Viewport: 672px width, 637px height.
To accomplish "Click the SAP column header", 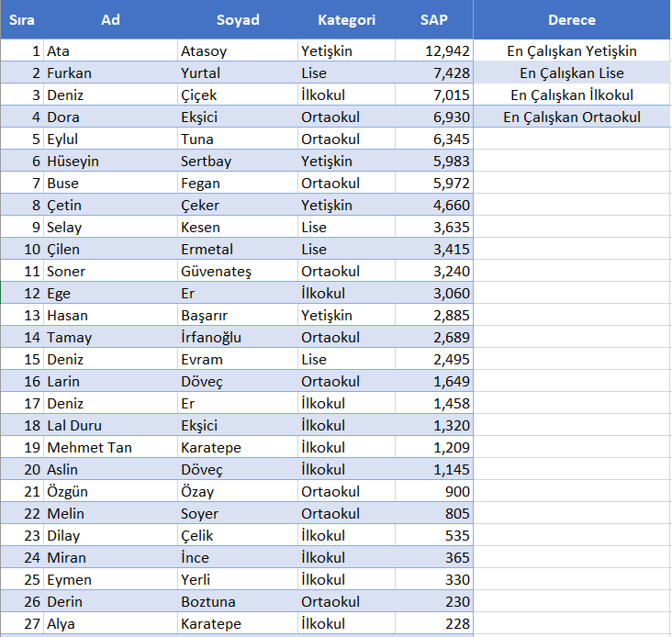I will click(x=434, y=19).
